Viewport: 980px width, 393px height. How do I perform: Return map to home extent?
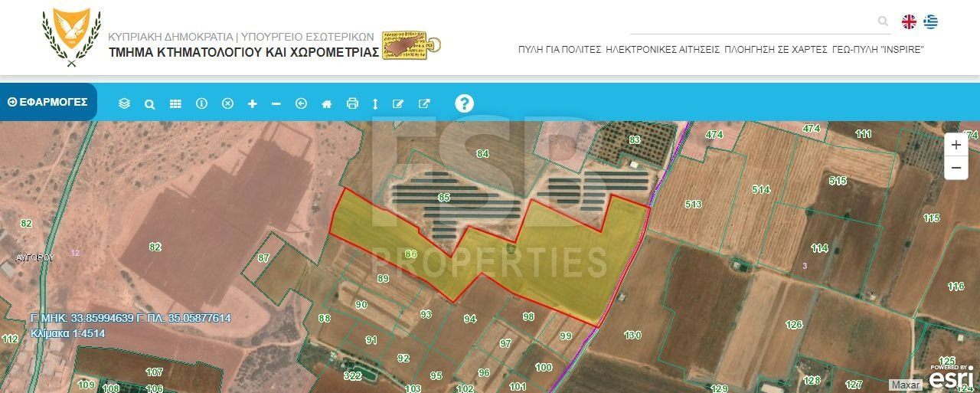[326, 103]
